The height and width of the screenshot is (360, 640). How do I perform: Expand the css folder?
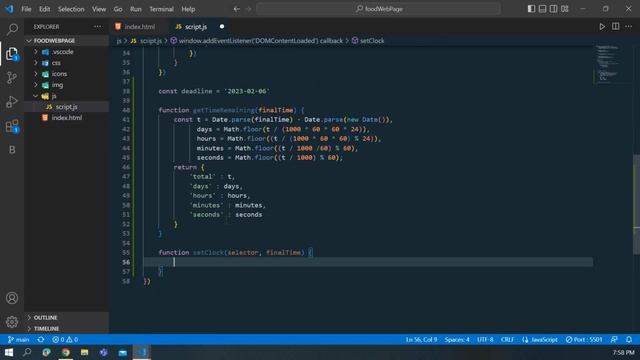[66, 63]
